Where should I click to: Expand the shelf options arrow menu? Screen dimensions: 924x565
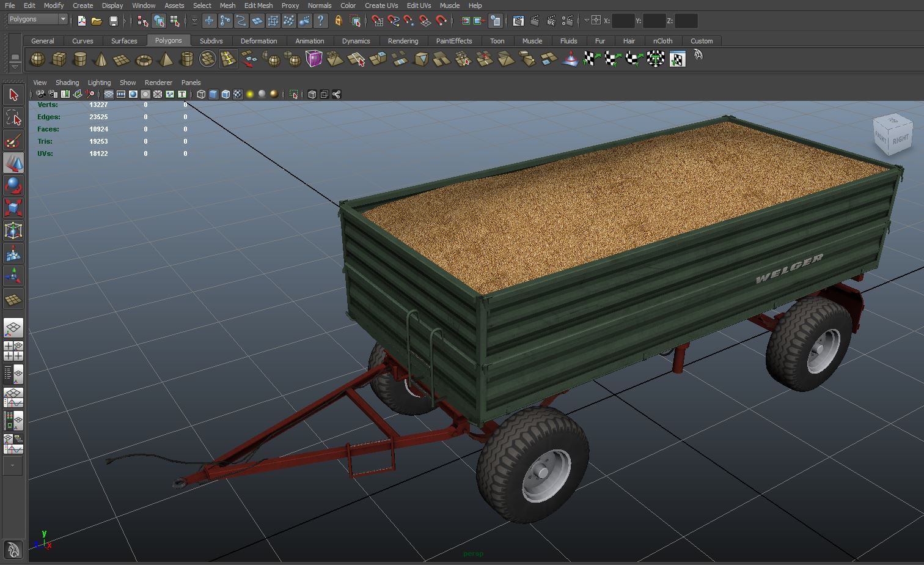click(x=15, y=67)
